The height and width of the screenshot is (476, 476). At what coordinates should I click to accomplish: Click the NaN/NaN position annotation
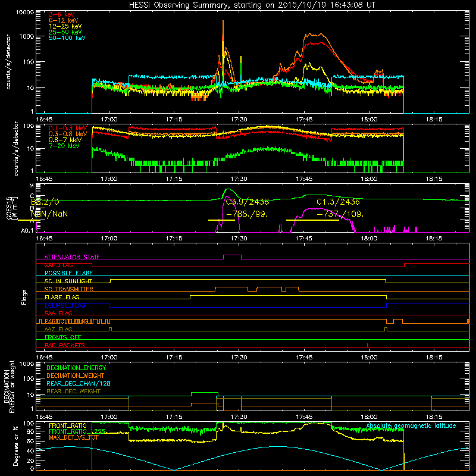point(49,214)
